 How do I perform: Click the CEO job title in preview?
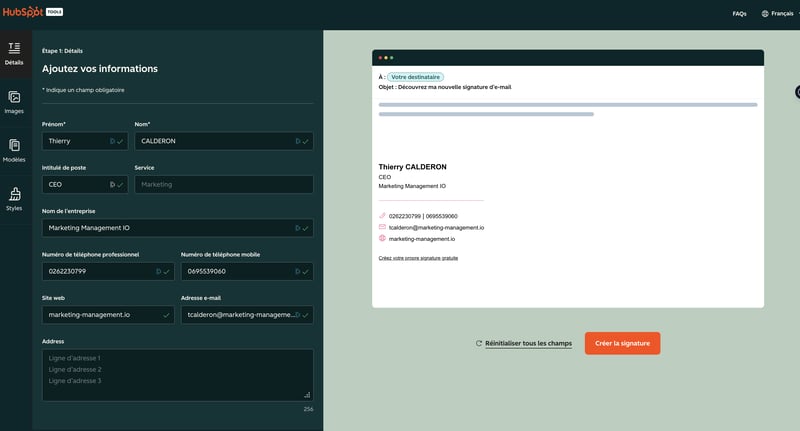click(385, 177)
